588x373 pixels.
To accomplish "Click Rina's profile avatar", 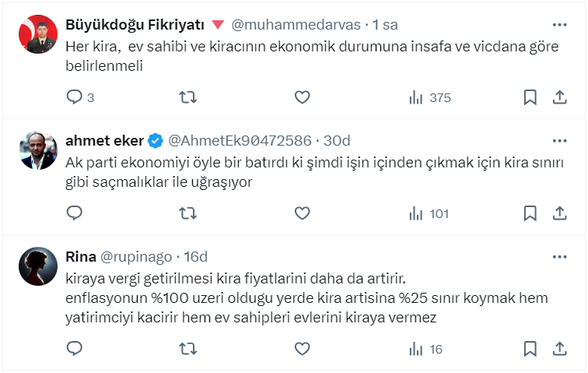I will 38,266.
